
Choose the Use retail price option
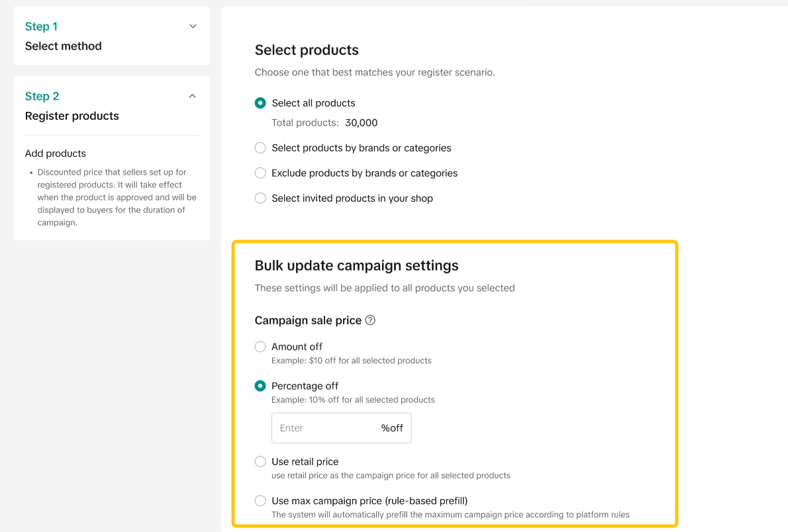click(x=260, y=462)
